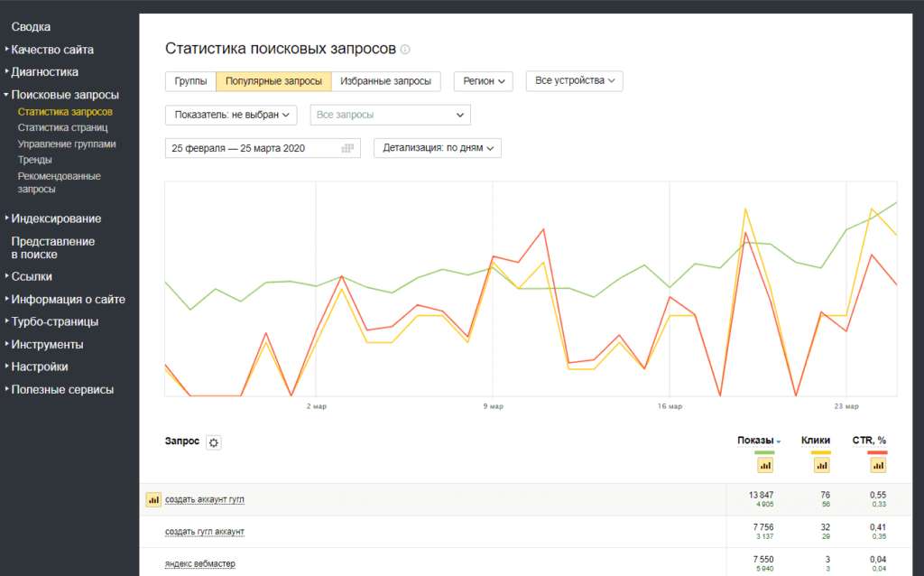Click the Запрос column header
Screen dimensions: 924x576
(182, 441)
